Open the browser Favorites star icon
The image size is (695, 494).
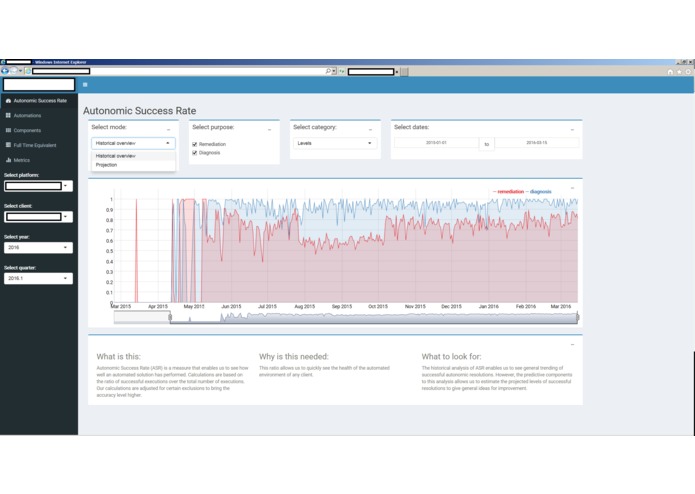(x=679, y=72)
